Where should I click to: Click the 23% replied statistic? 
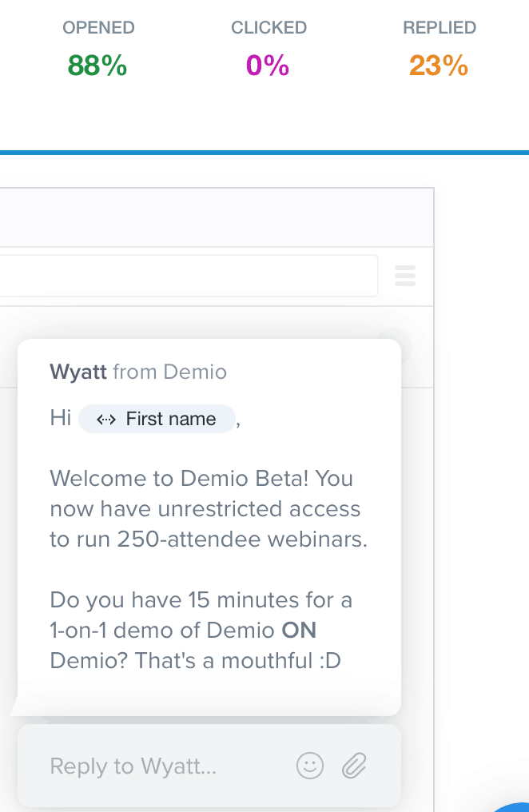[439, 66]
